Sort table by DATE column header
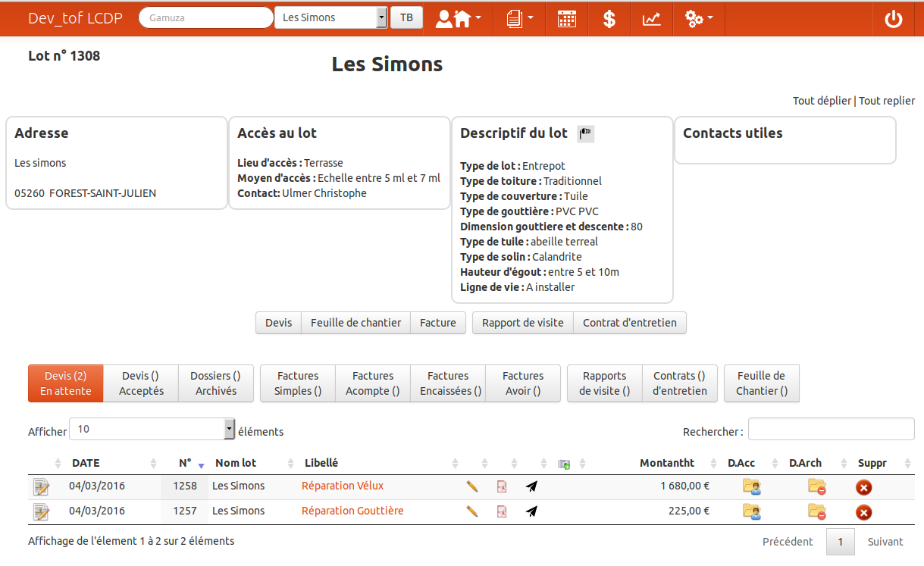Screen dimensions: 924x566 (x=86, y=463)
